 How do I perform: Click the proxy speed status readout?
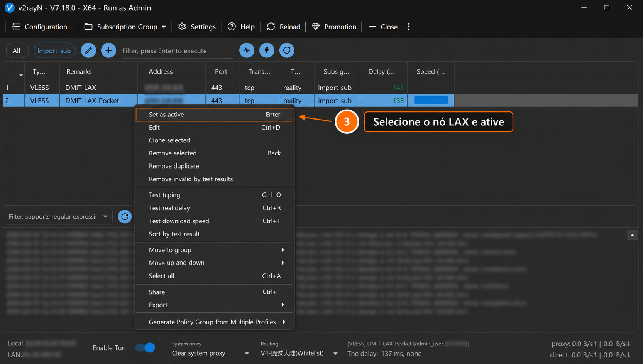click(x=591, y=344)
